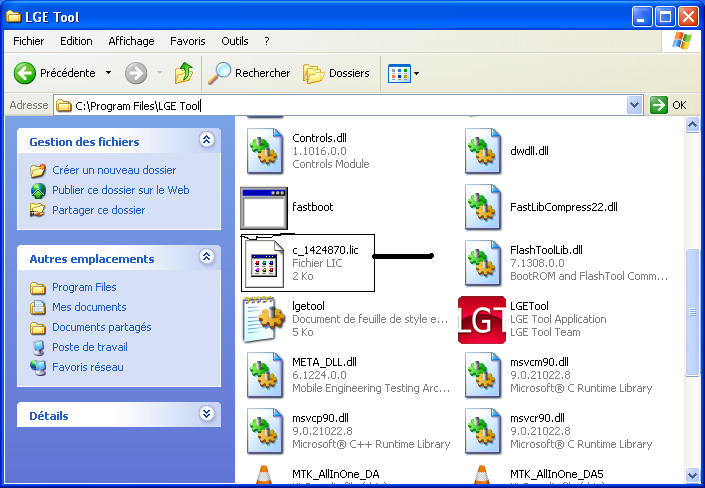Open the Edition menu
This screenshot has width=705, height=488.
click(x=76, y=41)
